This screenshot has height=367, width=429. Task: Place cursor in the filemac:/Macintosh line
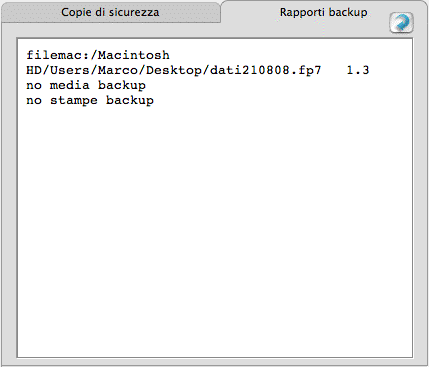[x=98, y=55]
